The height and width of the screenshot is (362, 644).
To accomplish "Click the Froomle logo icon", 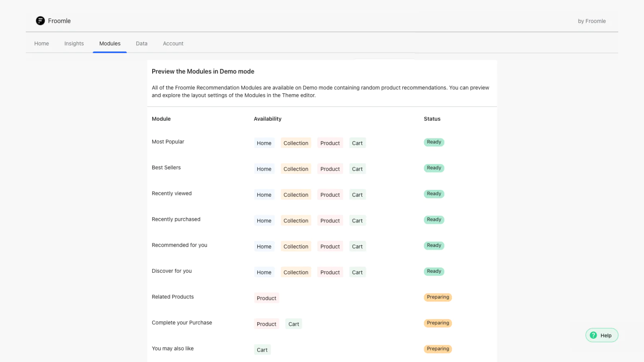I will click(40, 21).
